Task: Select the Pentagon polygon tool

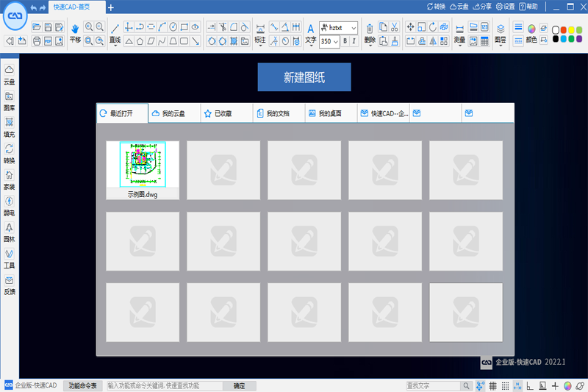Action: [x=140, y=41]
